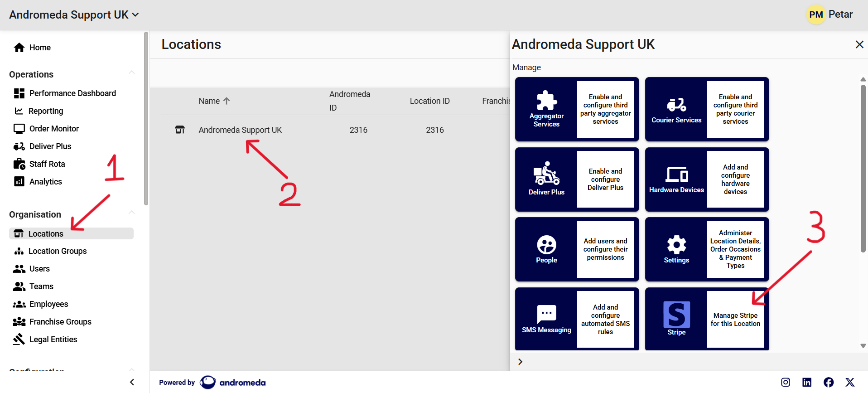The image size is (868, 393).
Task: Click the Staff Rota icon
Action: 19,164
